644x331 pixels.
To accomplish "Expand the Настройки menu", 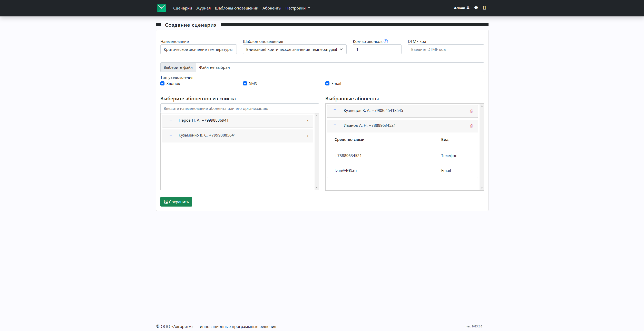I will 298,8.
